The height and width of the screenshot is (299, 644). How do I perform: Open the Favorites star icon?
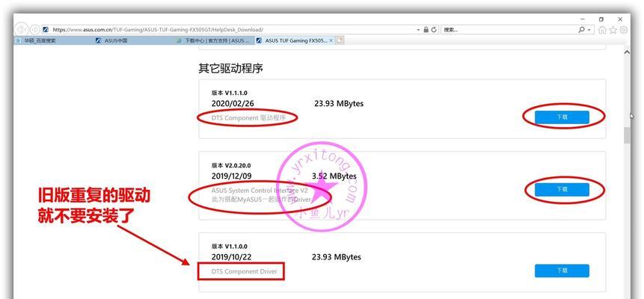click(x=613, y=30)
